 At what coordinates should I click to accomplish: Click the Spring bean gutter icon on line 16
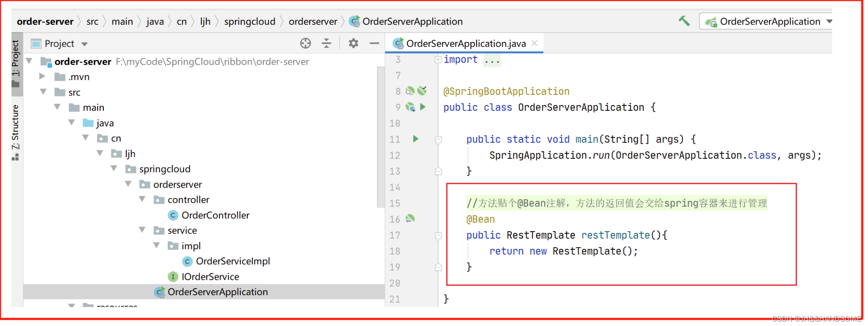coord(410,218)
